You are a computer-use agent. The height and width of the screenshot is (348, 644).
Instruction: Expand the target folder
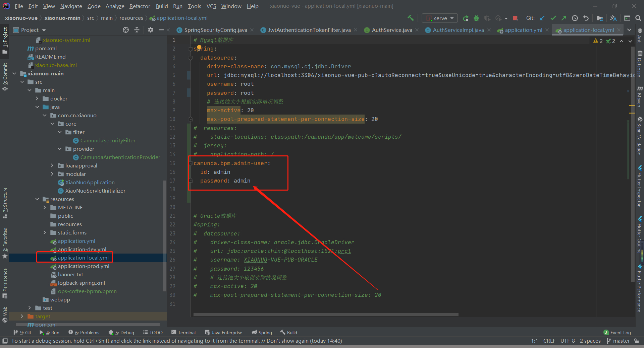(x=22, y=316)
